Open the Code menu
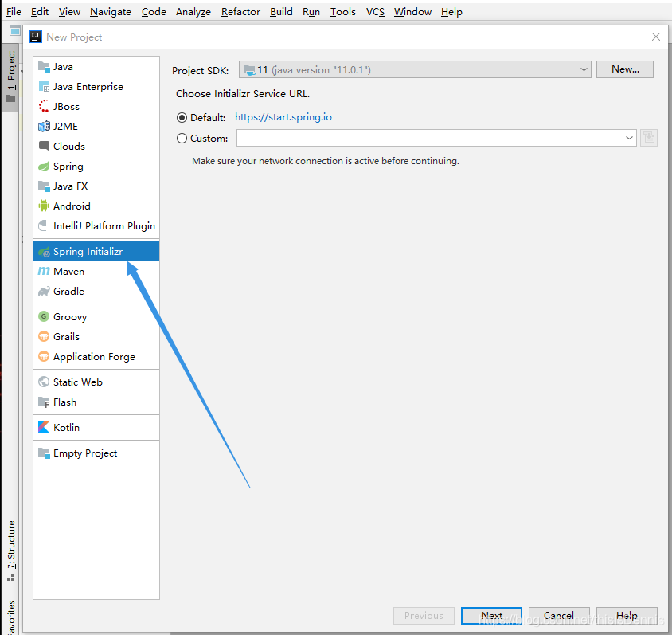The height and width of the screenshot is (635, 672). click(154, 12)
